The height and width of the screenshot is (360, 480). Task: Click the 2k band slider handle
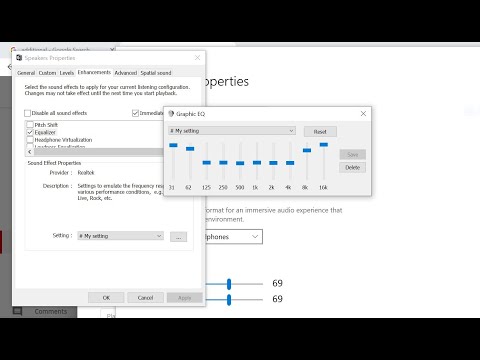[x=273, y=163]
